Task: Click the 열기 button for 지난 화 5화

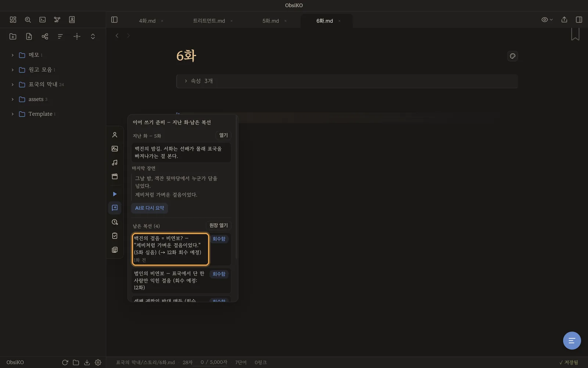Action: click(x=223, y=135)
